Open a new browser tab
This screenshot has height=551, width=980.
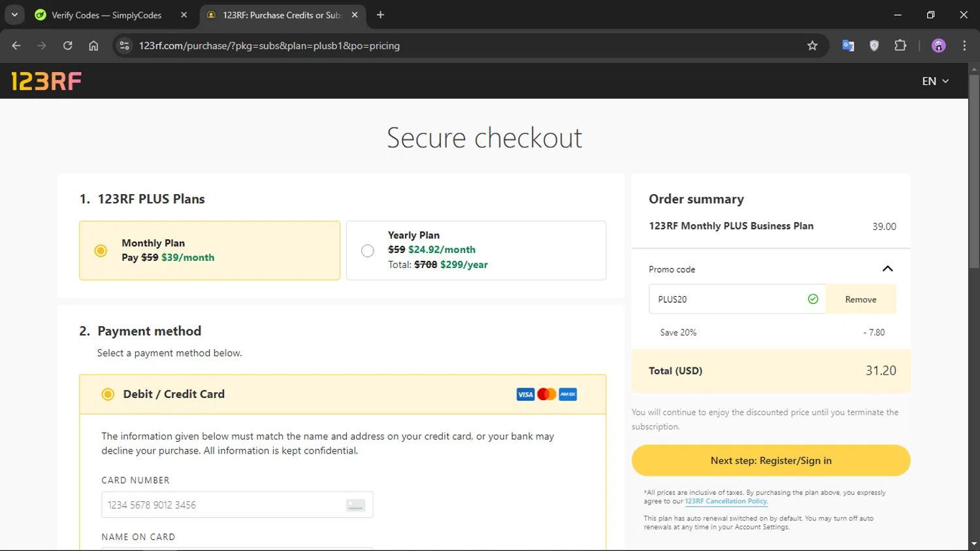click(380, 14)
